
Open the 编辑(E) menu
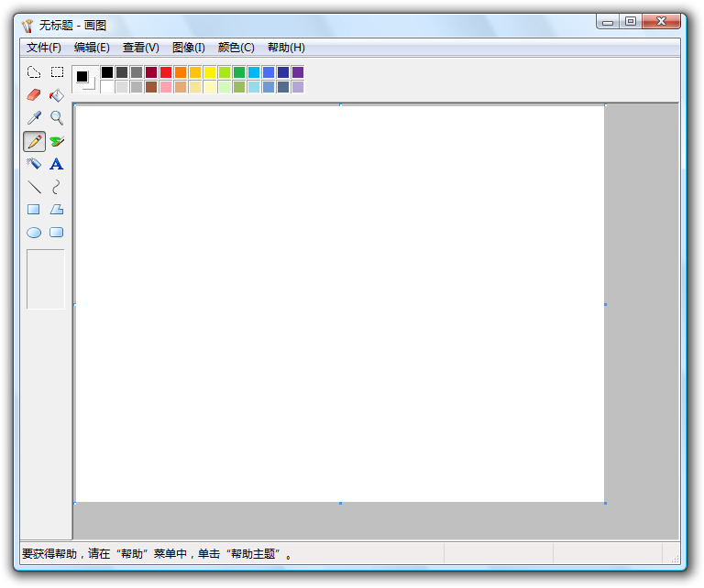[x=92, y=48]
